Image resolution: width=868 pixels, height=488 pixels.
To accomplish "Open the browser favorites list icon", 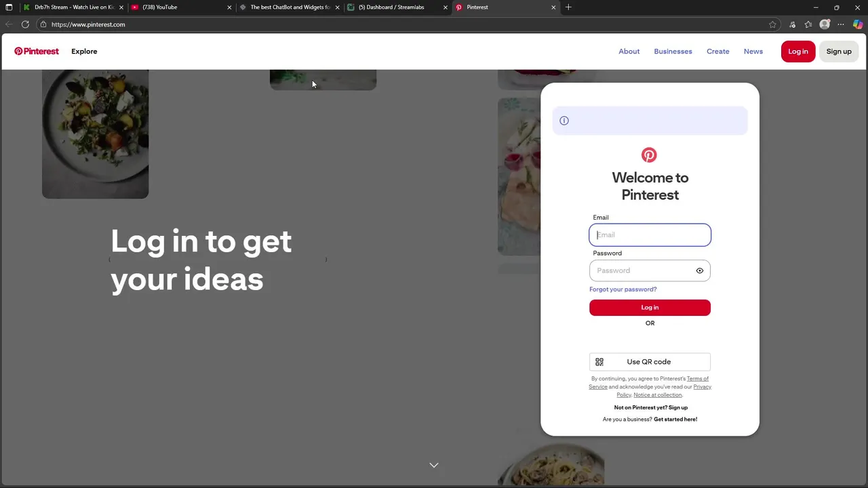I will 808,24.
